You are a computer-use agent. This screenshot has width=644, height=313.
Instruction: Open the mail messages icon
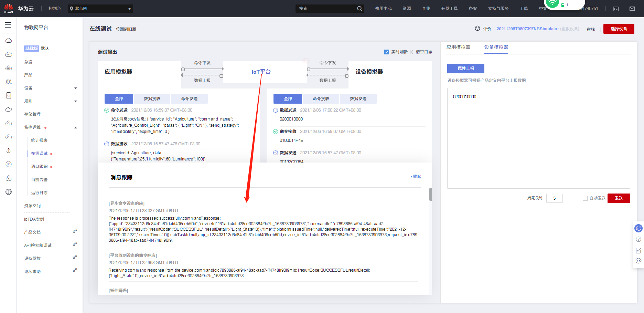tap(632, 9)
